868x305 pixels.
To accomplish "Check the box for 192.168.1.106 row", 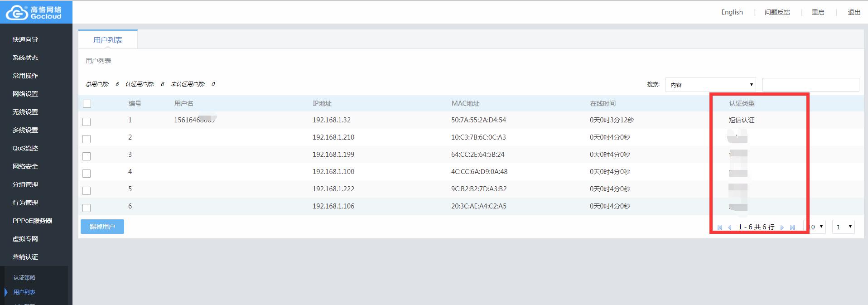I will (x=87, y=208).
